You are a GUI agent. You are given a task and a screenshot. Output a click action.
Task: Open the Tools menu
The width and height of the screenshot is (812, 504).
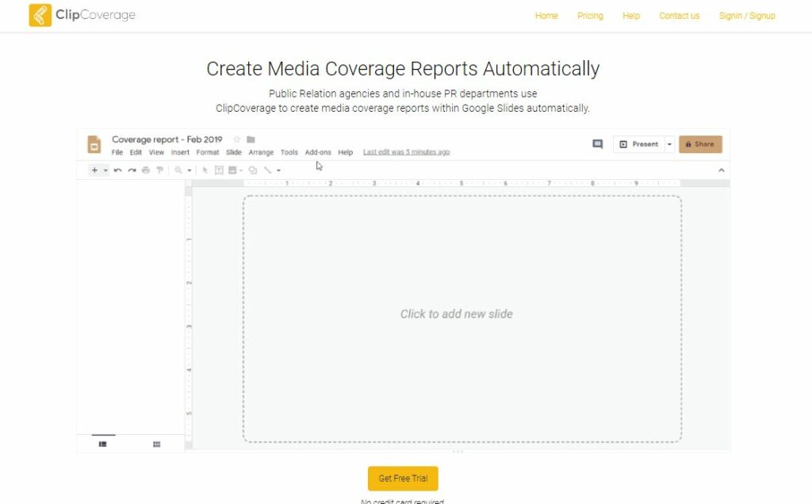[289, 152]
